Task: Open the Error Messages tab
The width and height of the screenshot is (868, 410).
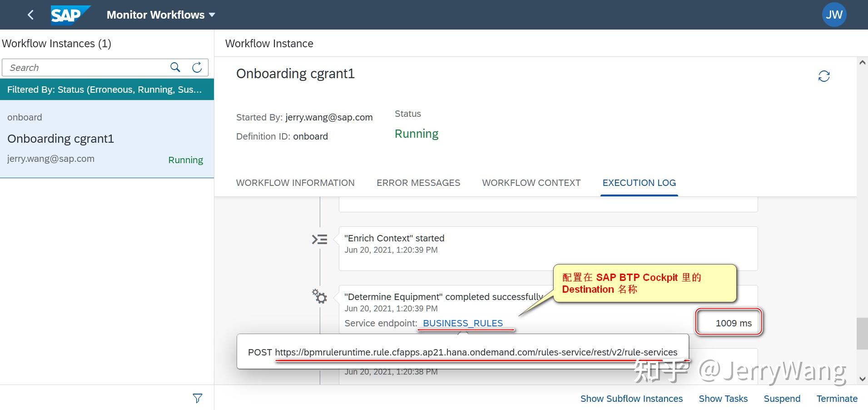Action: tap(418, 183)
